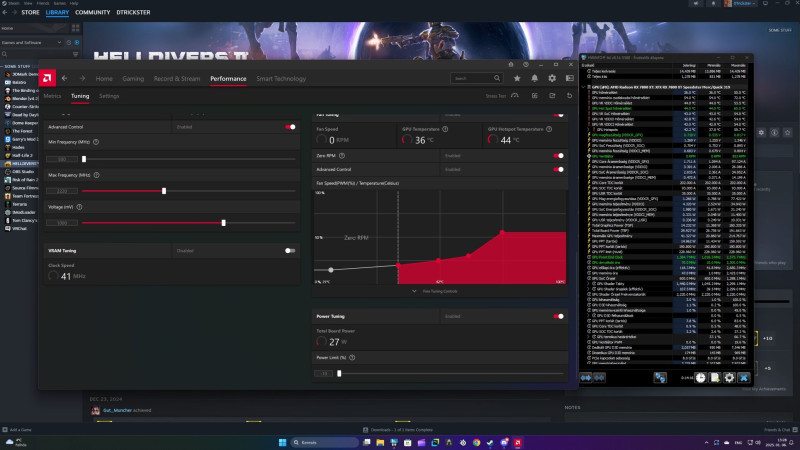This screenshot has width=800, height=450.
Task: Click HWiNFO close X icon in bottom toolbar
Action: click(743, 378)
